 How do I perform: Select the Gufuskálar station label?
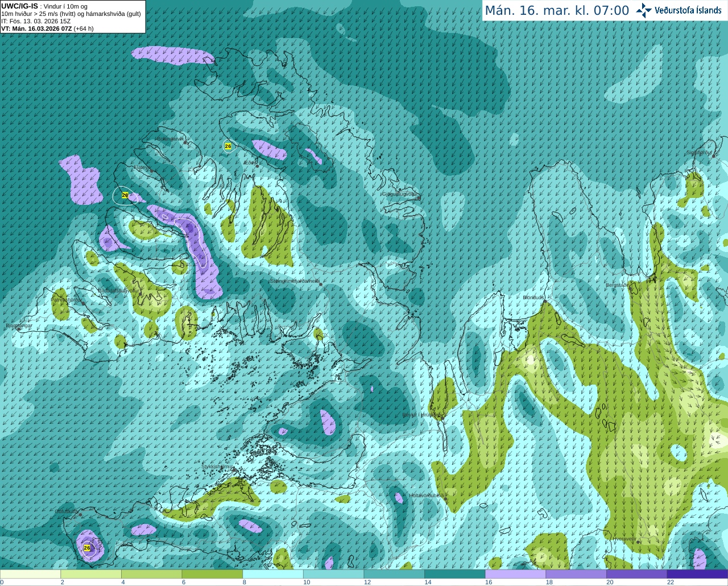[67, 512]
